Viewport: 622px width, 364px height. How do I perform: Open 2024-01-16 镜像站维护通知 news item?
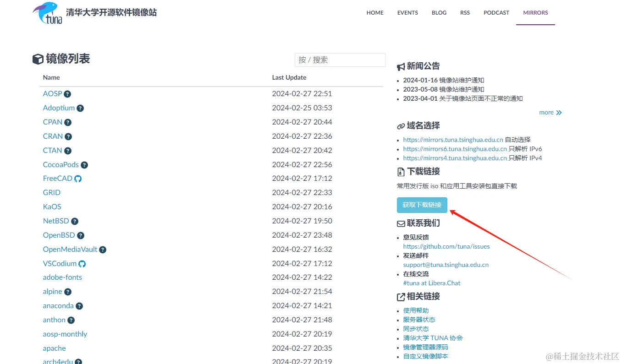tap(444, 80)
